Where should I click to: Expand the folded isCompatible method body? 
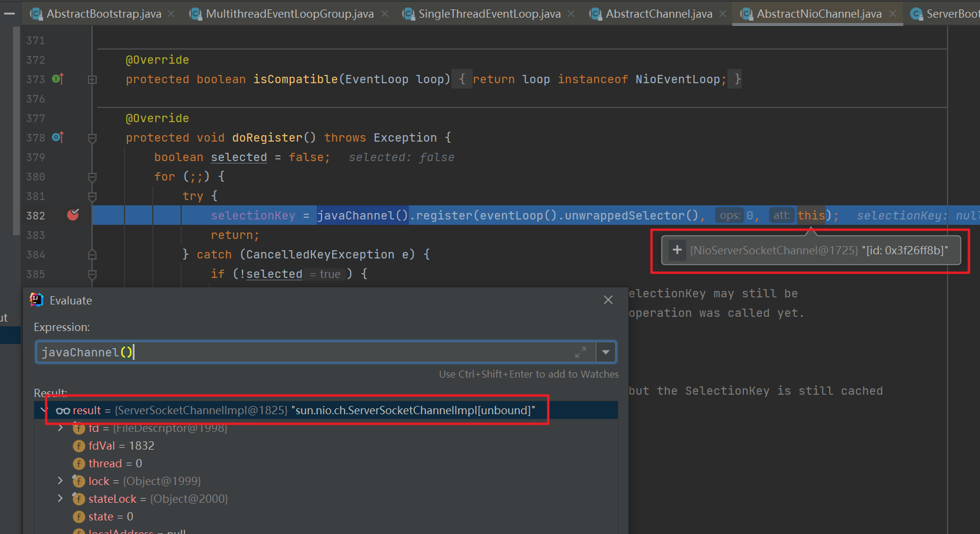[92, 79]
